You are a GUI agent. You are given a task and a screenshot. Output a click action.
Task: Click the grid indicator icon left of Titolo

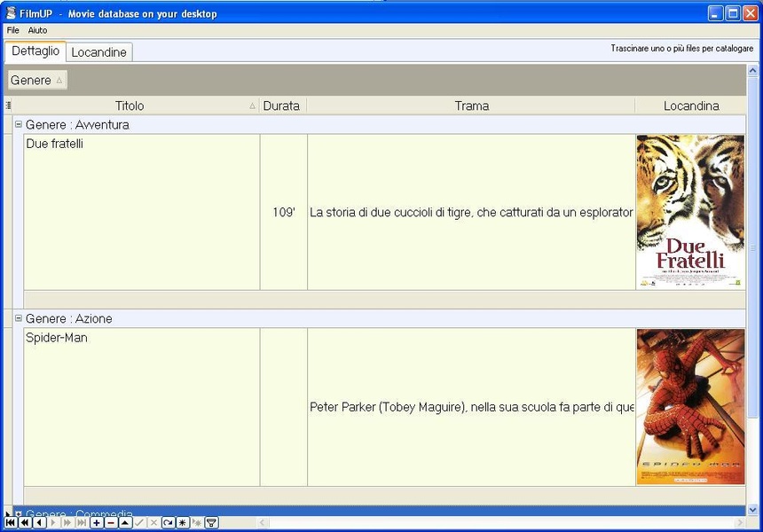8,106
